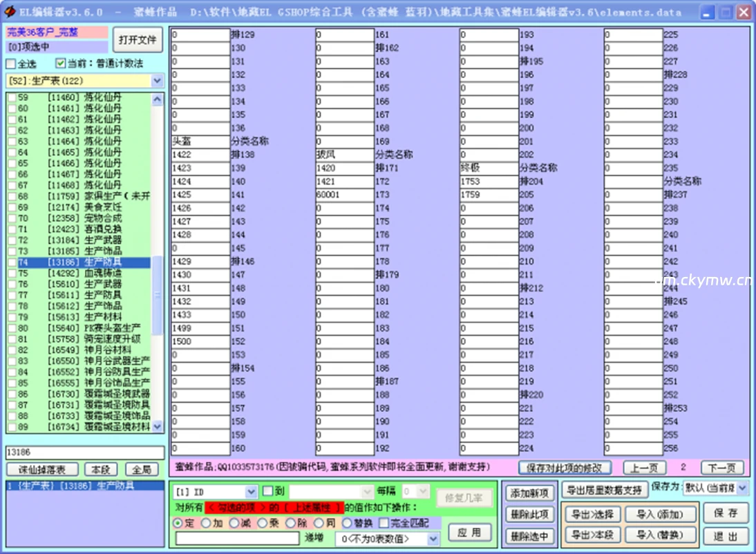Click the search field containing 13186
Image resolution: width=756 pixels, height=554 pixels.
[x=85, y=452]
